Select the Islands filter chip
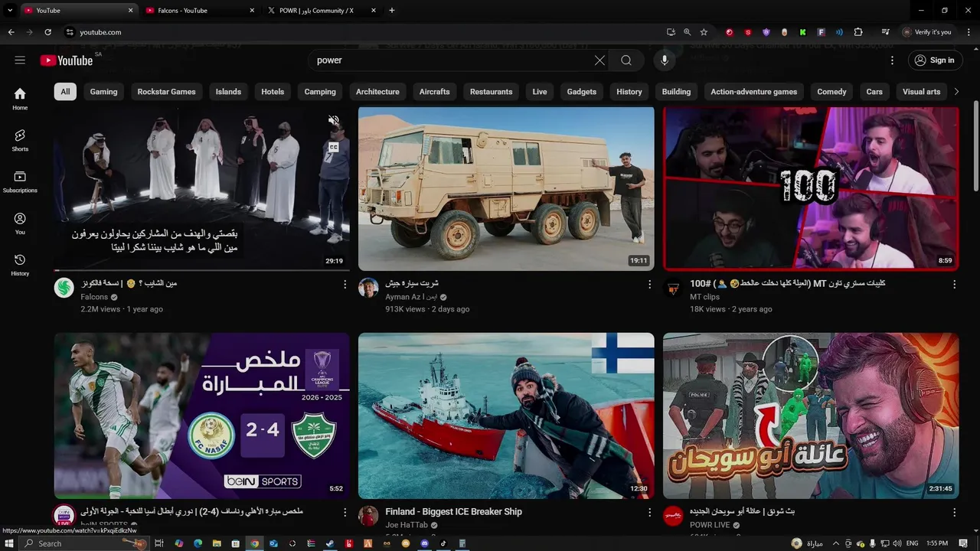The height and width of the screenshot is (551, 980). [228, 92]
